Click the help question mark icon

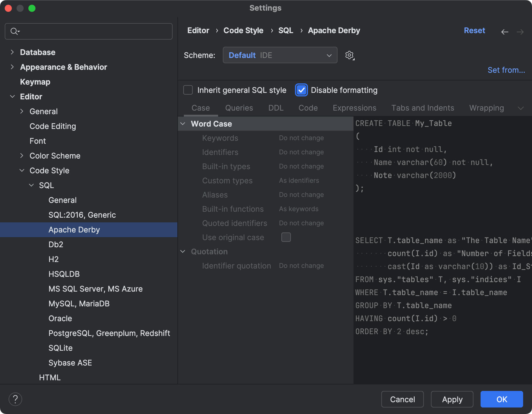[15, 399]
